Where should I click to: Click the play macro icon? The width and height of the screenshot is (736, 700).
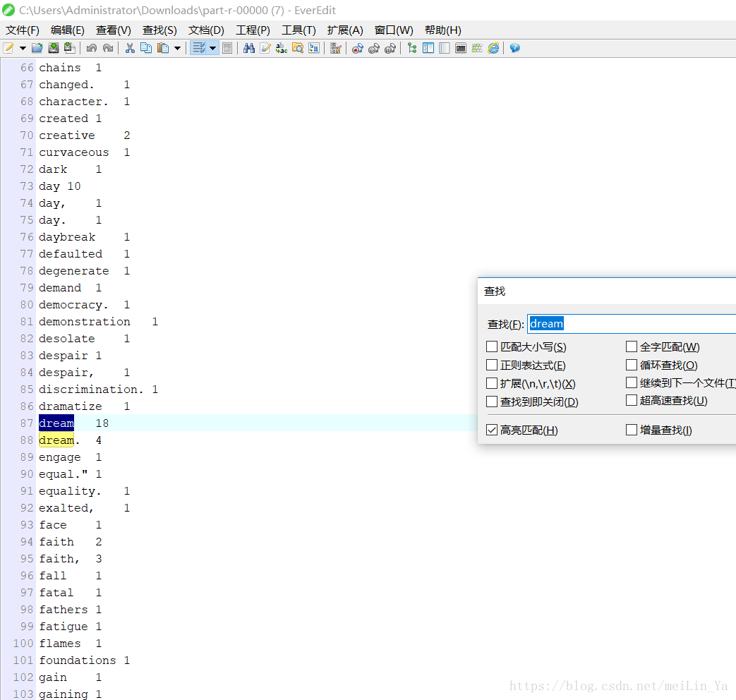coord(374,48)
